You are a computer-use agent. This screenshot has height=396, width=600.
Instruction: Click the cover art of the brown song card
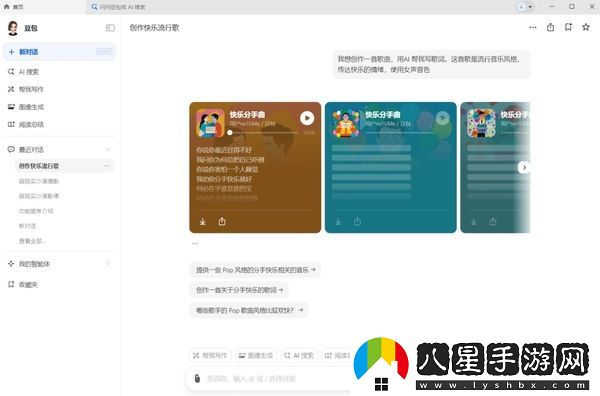click(x=210, y=123)
